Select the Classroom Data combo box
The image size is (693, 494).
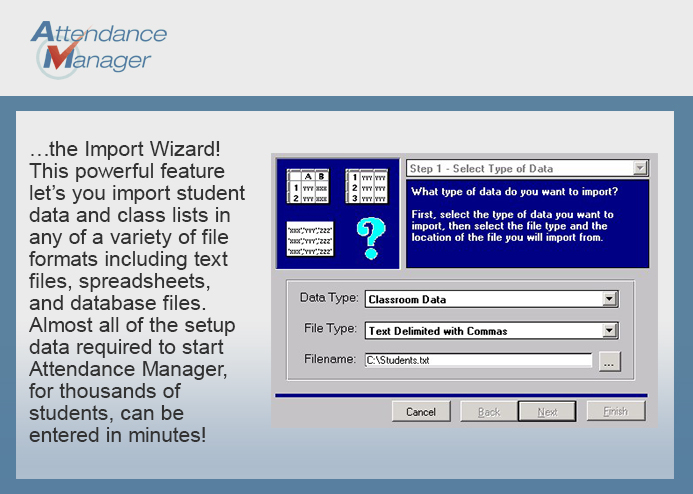pos(491,299)
